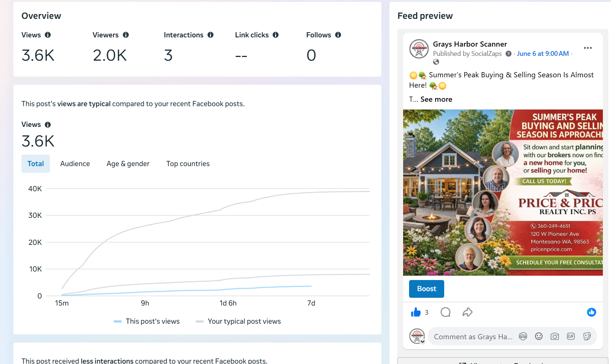Expand the post text with See more

(436, 99)
